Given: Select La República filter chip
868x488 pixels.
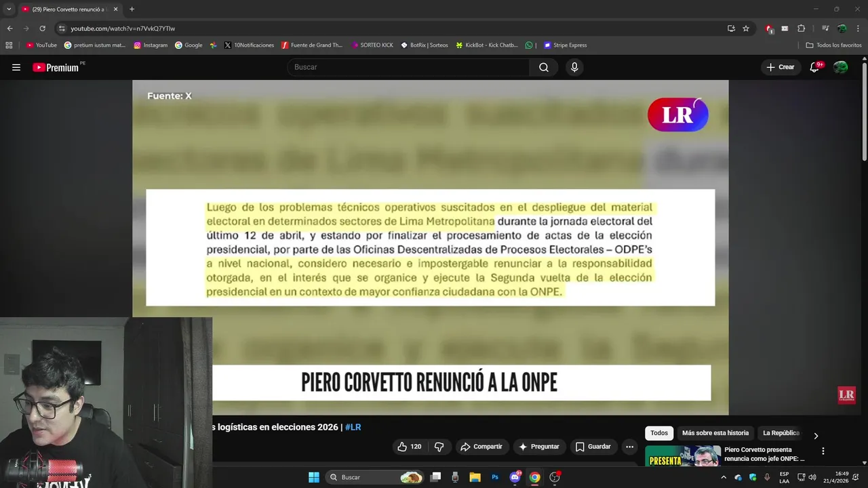Looking at the screenshot, I should coord(781,433).
